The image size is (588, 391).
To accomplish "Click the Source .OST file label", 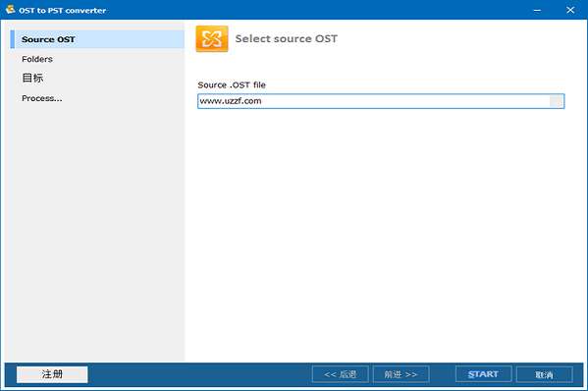I will [232, 85].
